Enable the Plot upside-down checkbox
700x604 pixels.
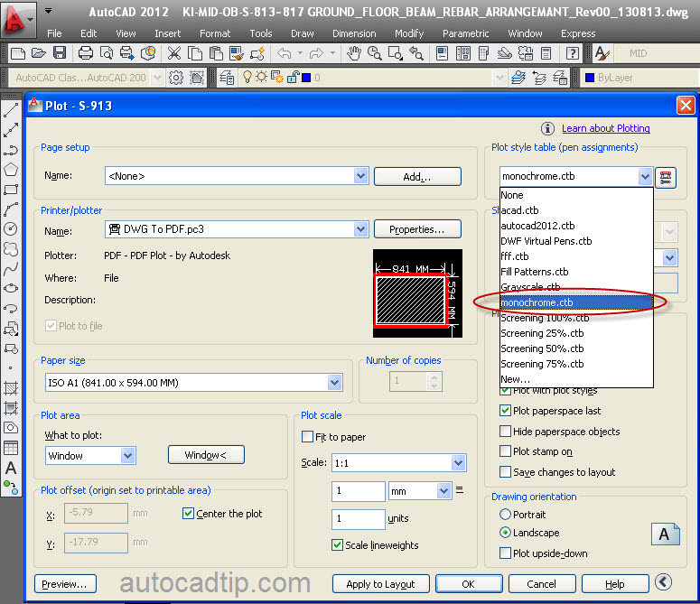pyautogui.click(x=506, y=553)
